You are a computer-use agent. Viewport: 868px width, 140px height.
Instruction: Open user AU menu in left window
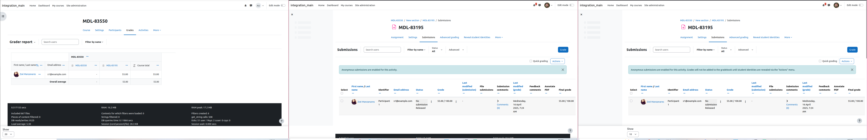click(260, 6)
